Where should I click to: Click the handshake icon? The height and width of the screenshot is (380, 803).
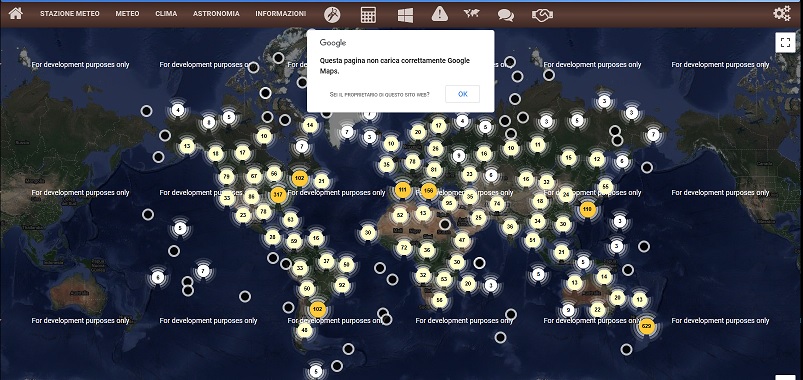click(542, 15)
